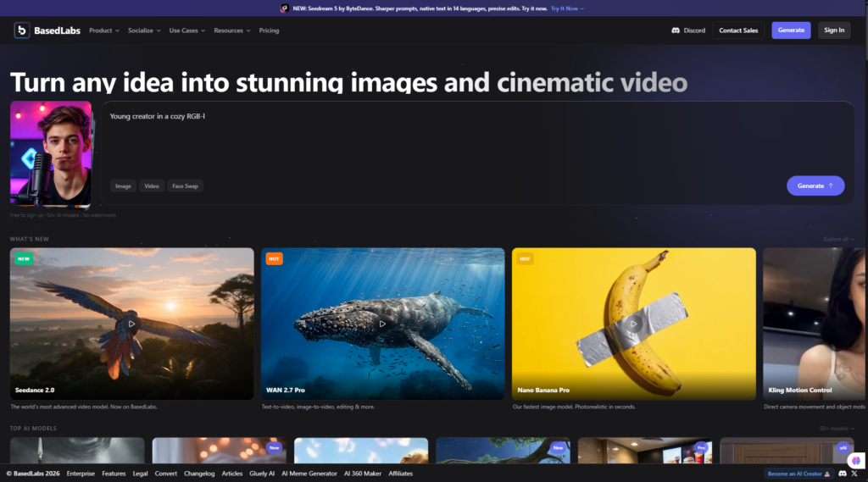The width and height of the screenshot is (868, 482).
Task: Expand the Socialize menu
Action: 144,30
